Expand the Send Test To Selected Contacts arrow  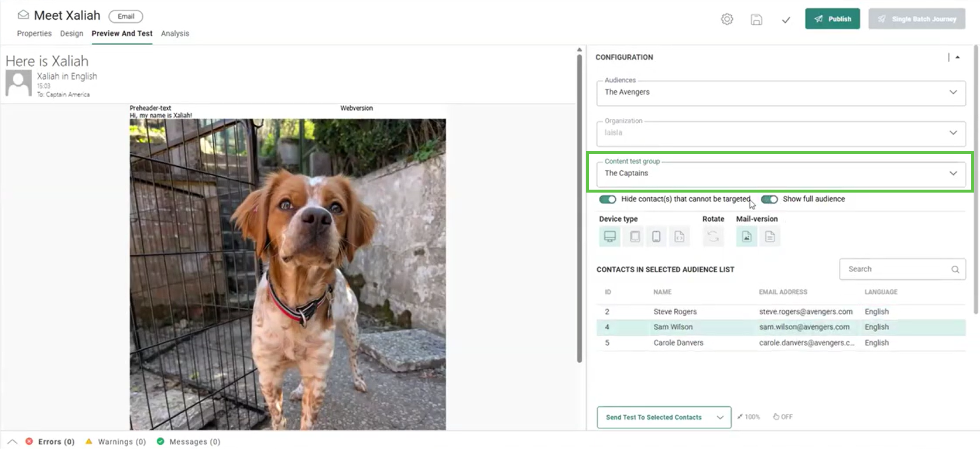[720, 417]
